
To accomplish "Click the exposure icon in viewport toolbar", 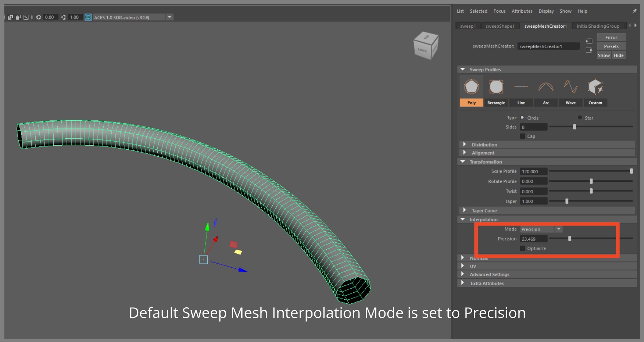I will pos(38,17).
